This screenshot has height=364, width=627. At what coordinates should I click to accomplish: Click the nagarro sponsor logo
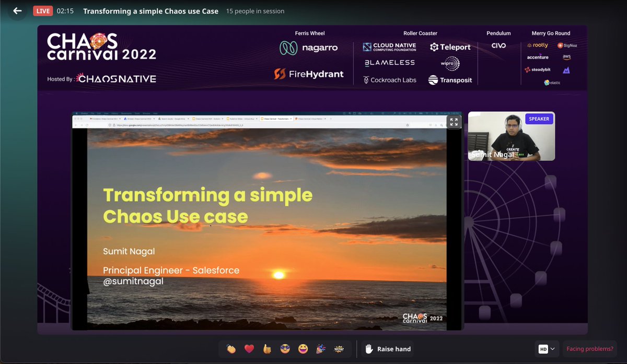309,48
